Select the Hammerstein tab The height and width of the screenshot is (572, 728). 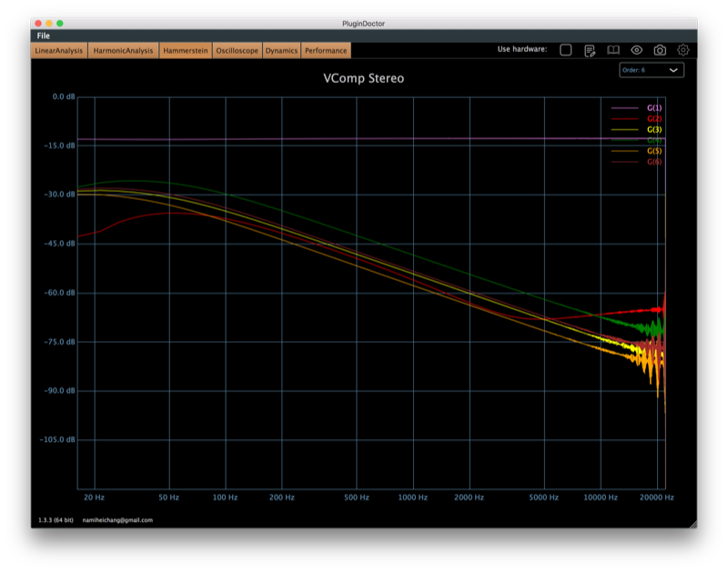(x=186, y=51)
